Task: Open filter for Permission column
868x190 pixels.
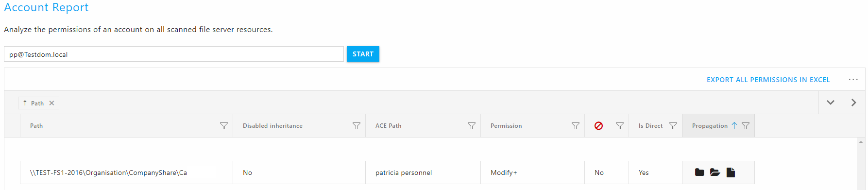Action: 576,126
